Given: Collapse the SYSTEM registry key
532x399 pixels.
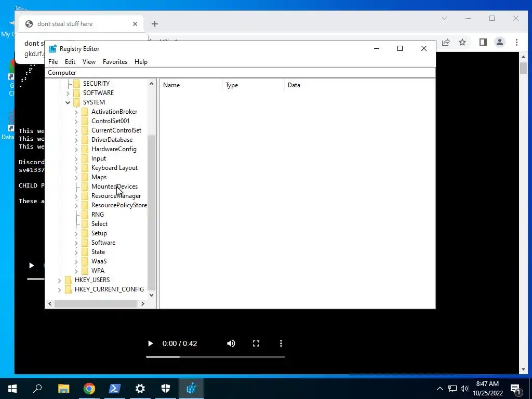Looking at the screenshot, I should (x=68, y=102).
